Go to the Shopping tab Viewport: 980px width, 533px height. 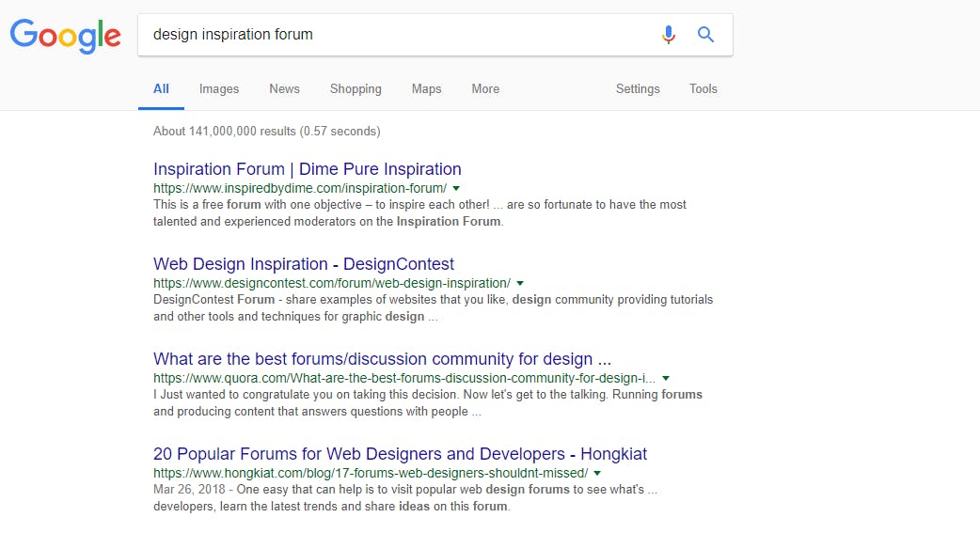tap(356, 88)
